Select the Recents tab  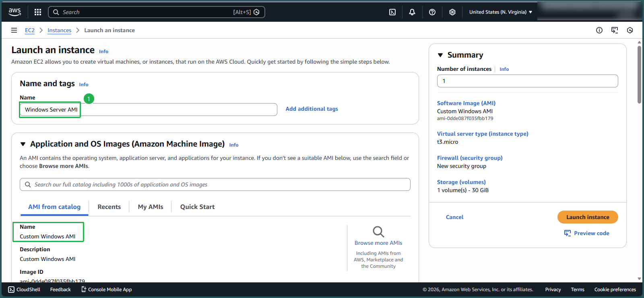[109, 207]
